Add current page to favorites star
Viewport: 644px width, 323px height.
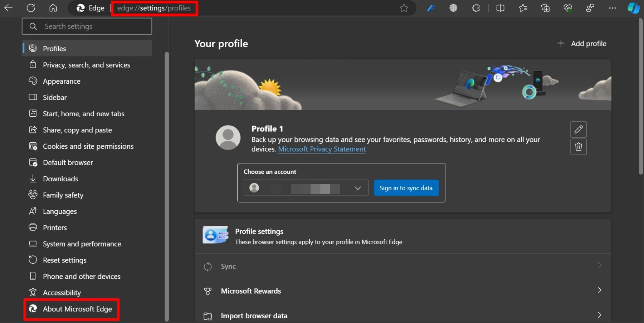[x=404, y=8]
